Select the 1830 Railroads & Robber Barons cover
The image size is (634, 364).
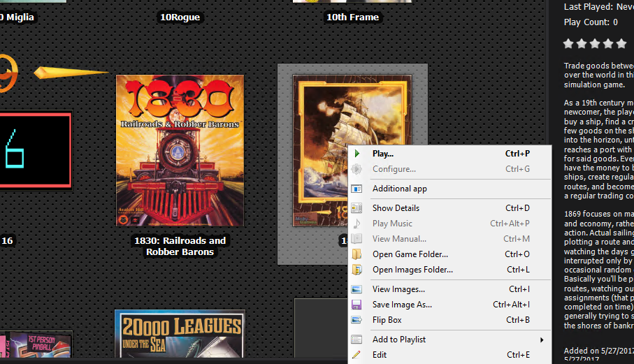click(x=180, y=150)
